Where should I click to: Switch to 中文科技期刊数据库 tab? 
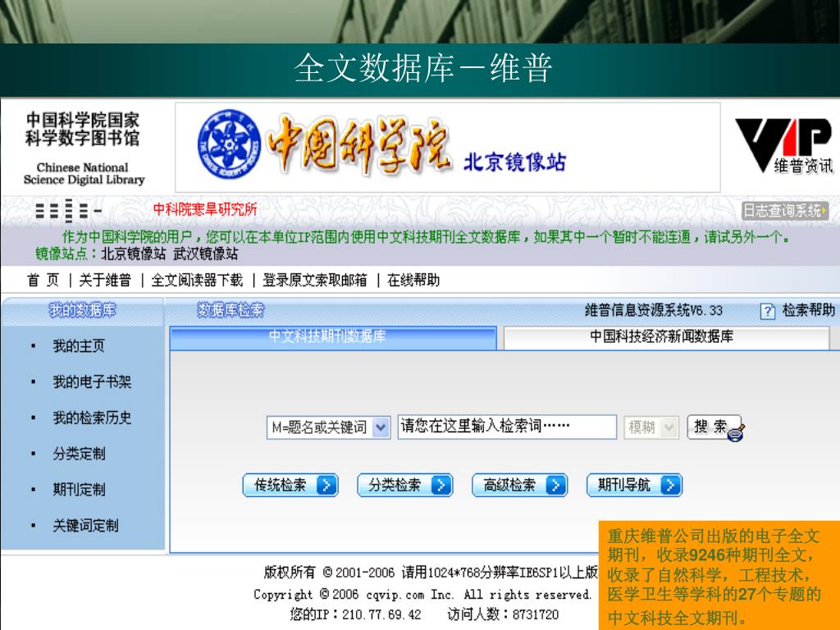(333, 337)
